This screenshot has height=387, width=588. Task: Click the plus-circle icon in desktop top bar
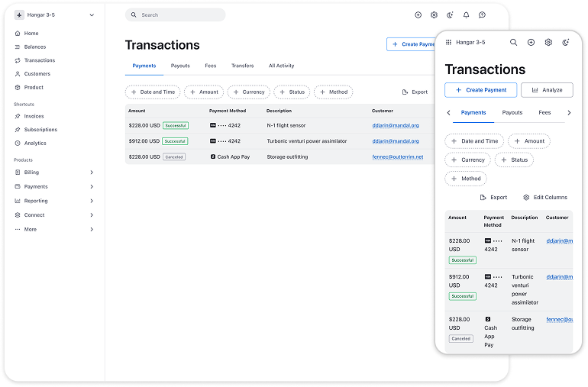pos(418,15)
